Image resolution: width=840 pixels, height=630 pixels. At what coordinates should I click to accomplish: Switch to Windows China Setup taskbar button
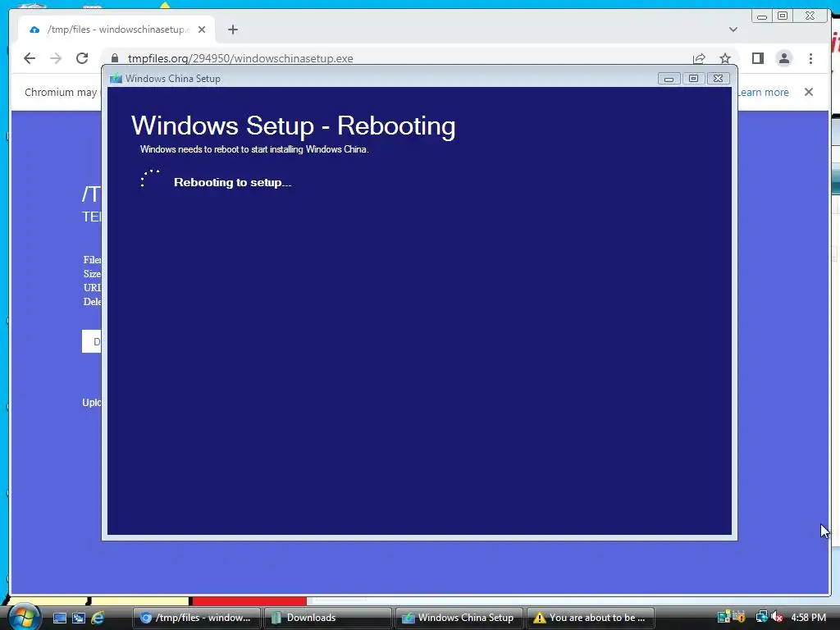(x=459, y=618)
